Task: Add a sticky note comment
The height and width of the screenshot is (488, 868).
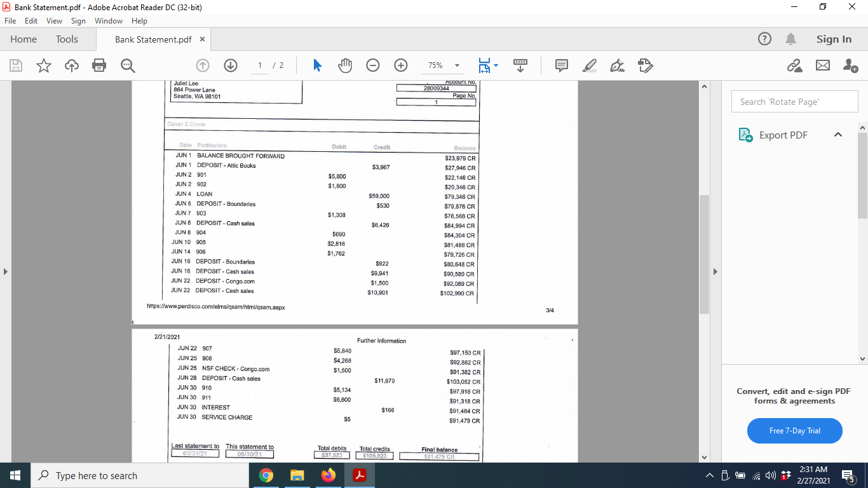Action: pos(562,65)
